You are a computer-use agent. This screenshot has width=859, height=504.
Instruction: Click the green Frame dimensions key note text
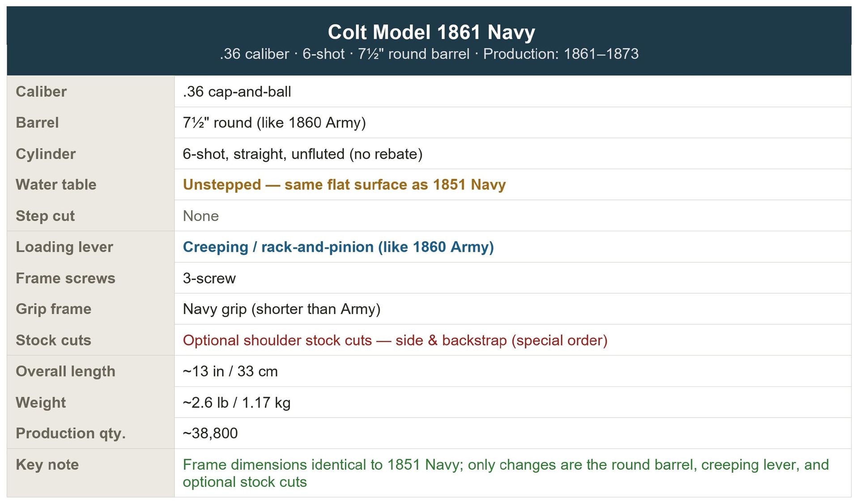pos(506,465)
